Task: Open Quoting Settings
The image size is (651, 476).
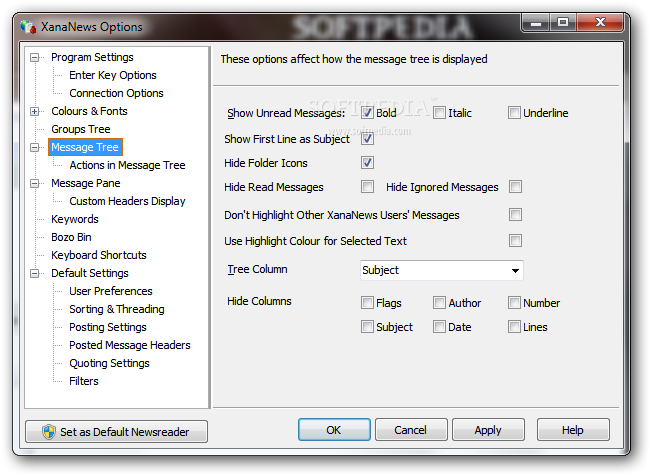Action: (x=109, y=363)
